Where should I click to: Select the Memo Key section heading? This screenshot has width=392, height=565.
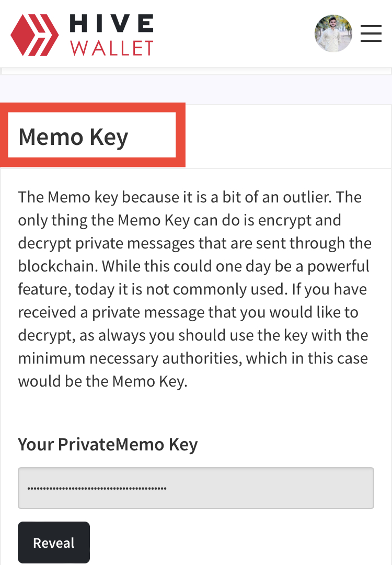[x=73, y=137]
